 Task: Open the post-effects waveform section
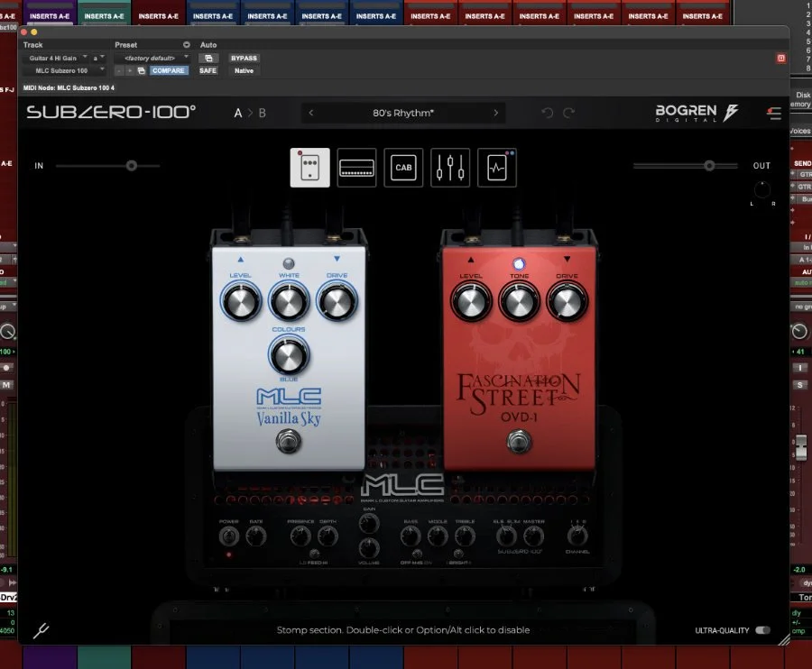[496, 168]
